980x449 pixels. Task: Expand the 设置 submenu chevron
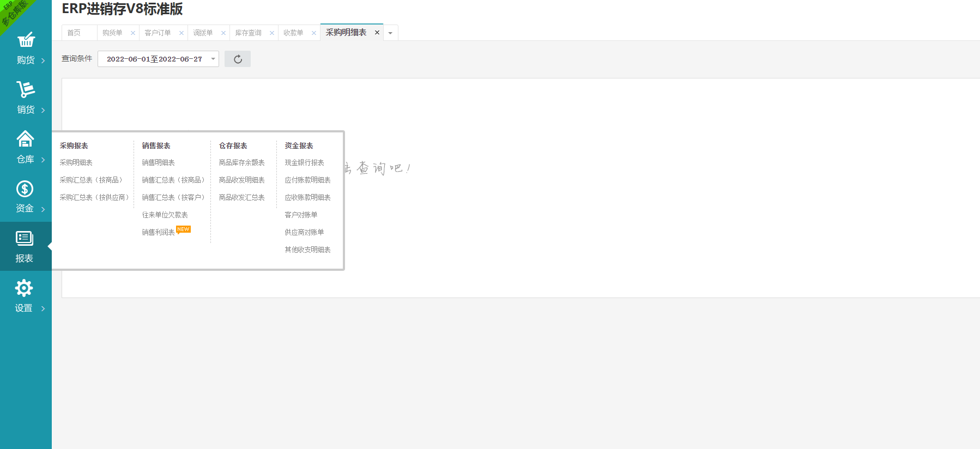pyautogui.click(x=43, y=308)
